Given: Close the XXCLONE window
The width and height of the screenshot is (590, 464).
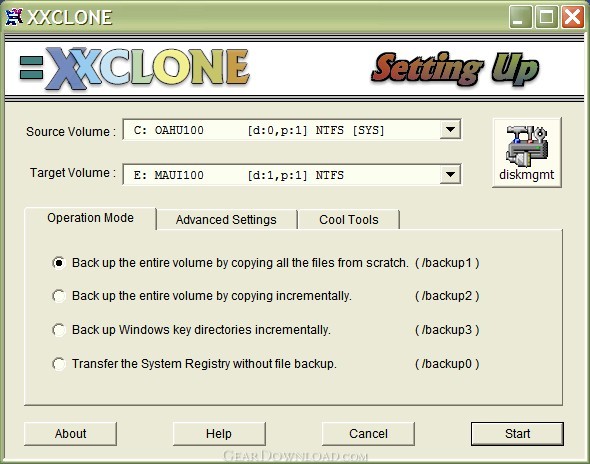Looking at the screenshot, I should (x=572, y=17).
